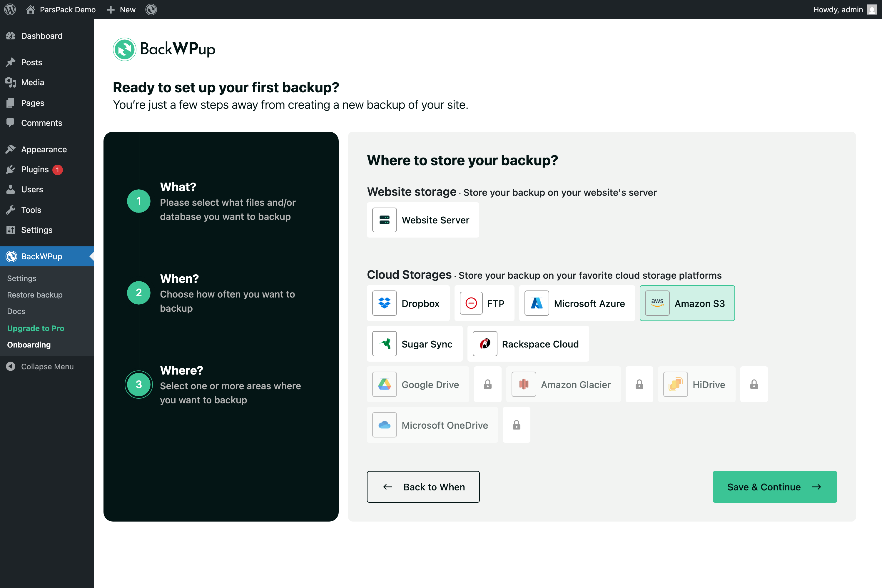Click the lock icon beside Microsoft OneDrive
This screenshot has width=882, height=588.
tap(516, 425)
